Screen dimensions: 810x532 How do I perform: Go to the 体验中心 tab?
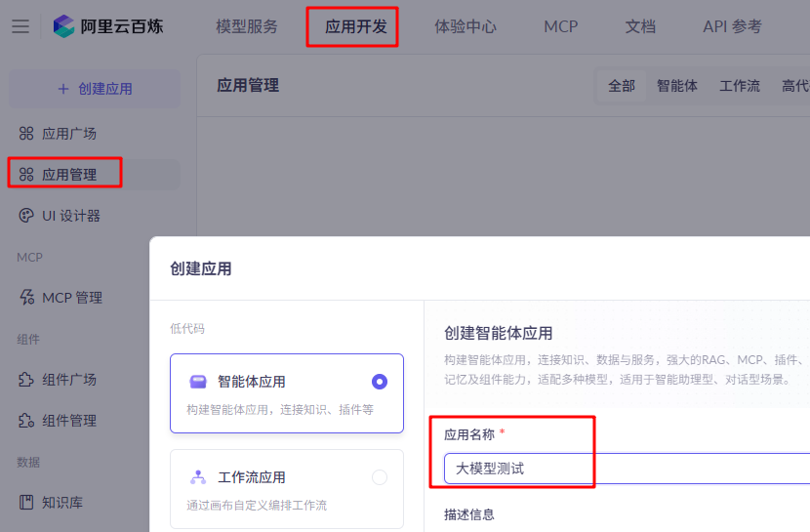tap(466, 26)
